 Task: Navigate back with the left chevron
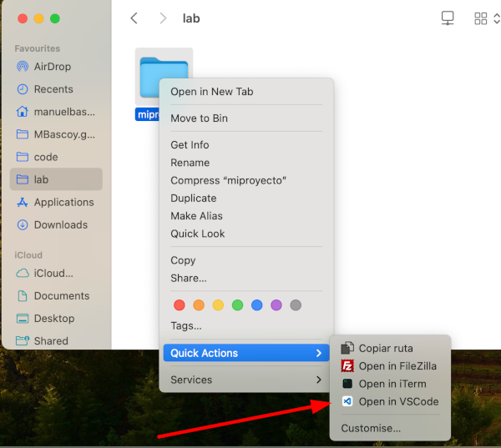134,18
